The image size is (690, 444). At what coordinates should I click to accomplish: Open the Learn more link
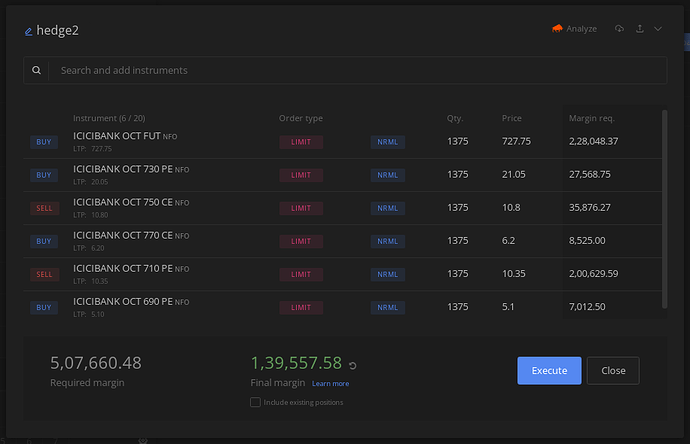pos(330,384)
